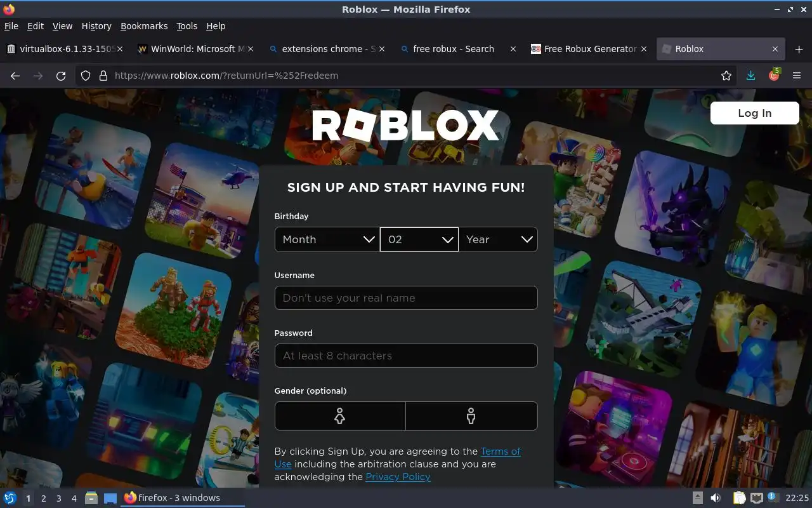This screenshot has width=812, height=508.
Task: Switch to virtual desktop 2
Action: 44,498
